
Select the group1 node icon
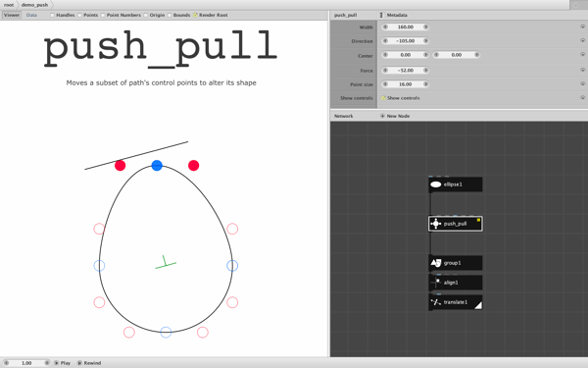point(436,263)
